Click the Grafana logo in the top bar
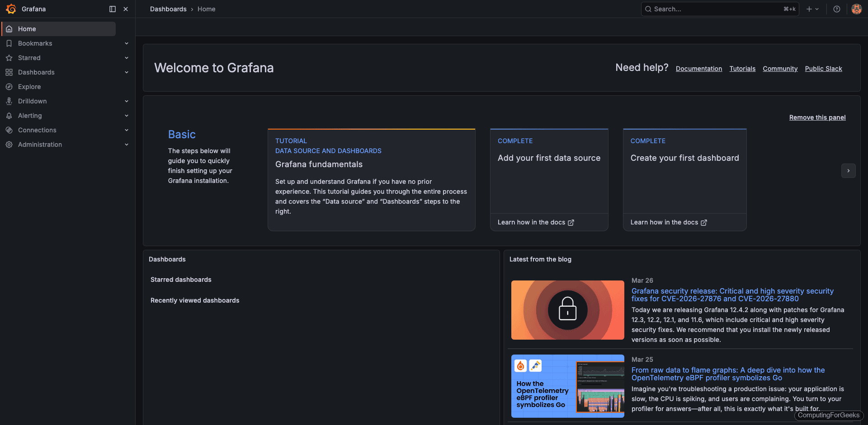 coord(11,9)
